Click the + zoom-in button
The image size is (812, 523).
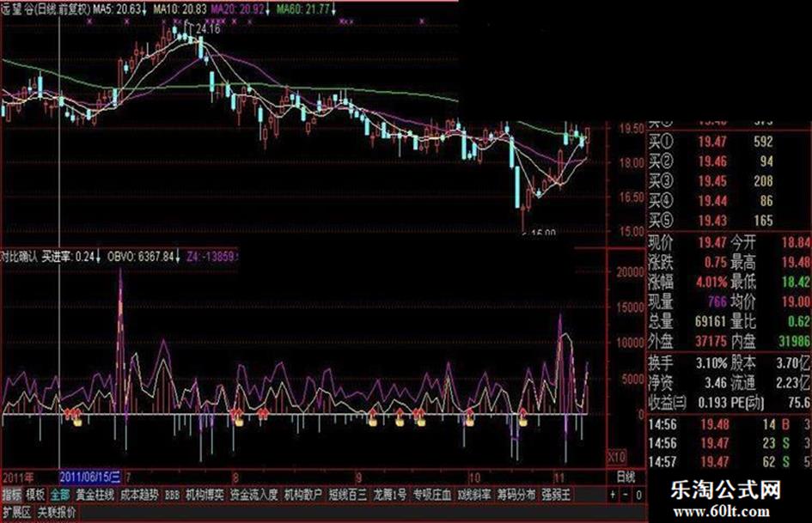point(613,495)
